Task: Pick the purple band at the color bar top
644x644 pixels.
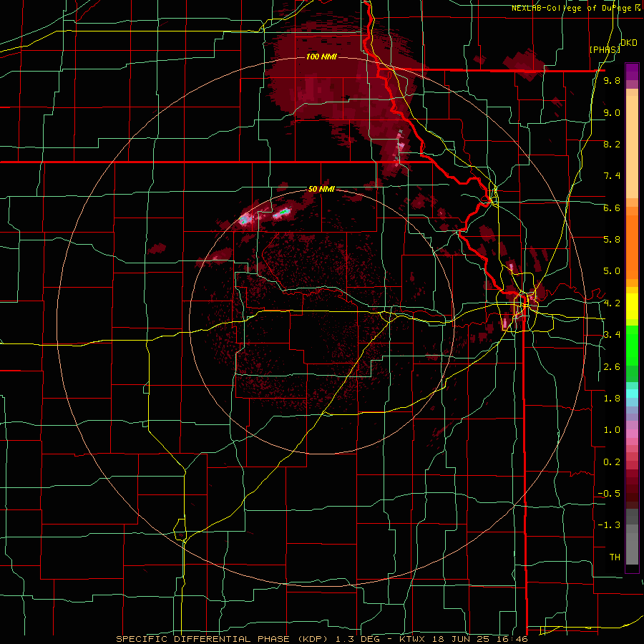Action: coord(632,72)
